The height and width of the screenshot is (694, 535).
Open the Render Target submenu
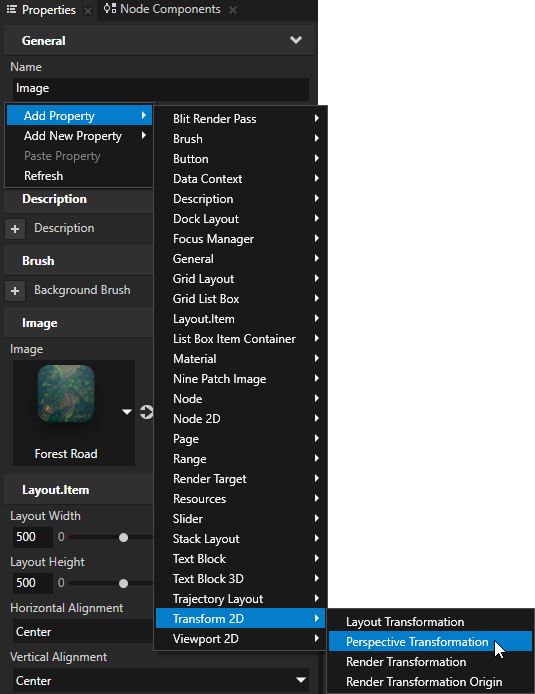[x=241, y=479]
